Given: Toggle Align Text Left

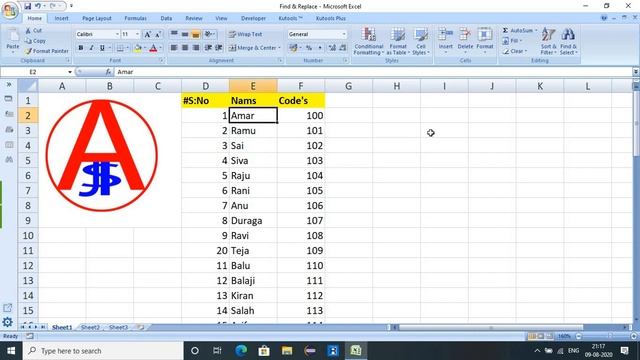Looking at the screenshot, I should click(x=174, y=48).
